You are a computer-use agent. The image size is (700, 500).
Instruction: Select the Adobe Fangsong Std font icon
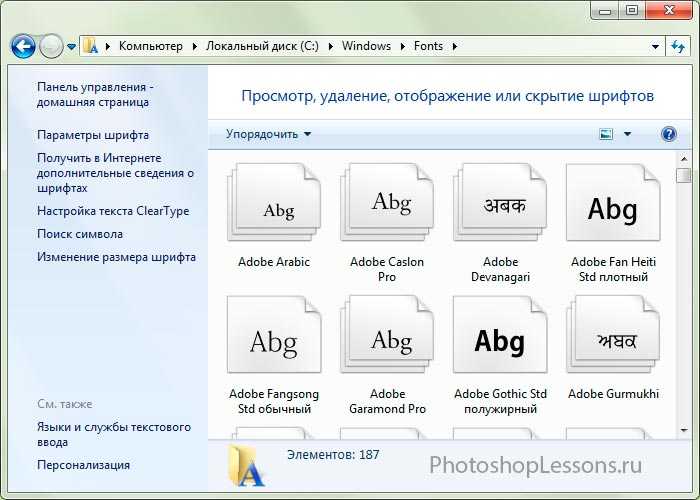click(274, 334)
